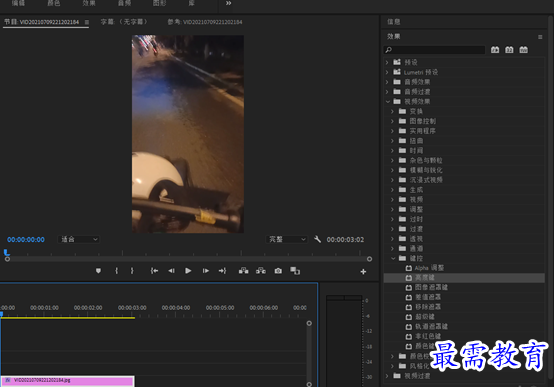Select the 调整 folder
554x387 pixels.
[416, 209]
